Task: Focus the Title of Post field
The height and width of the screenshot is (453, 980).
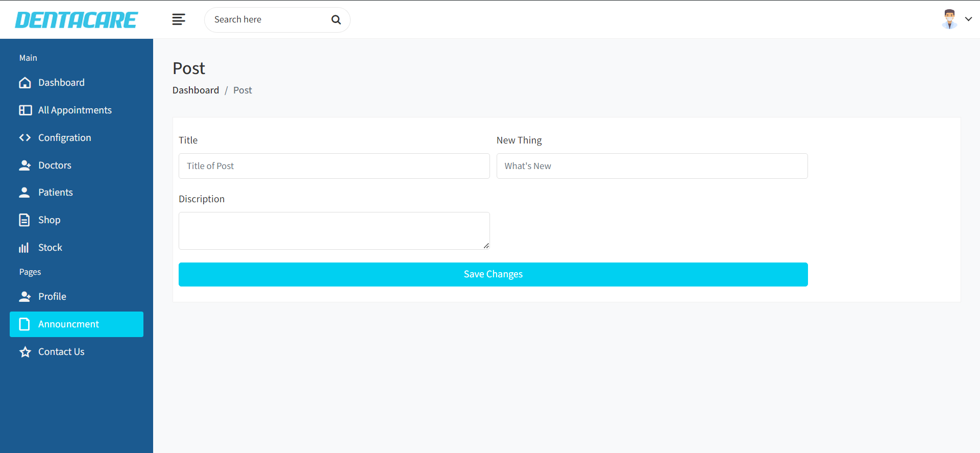Action: 334,166
